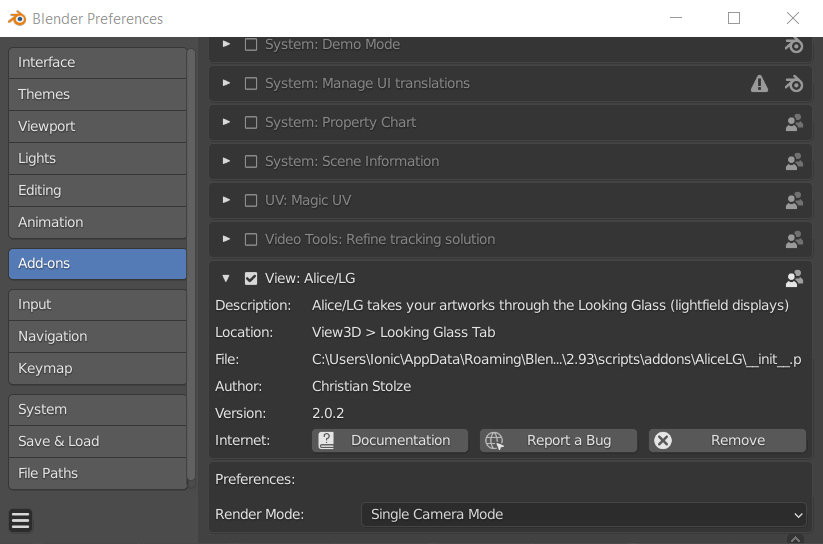Image resolution: width=823 pixels, height=544 pixels.
Task: Click the community icon on Property Chart row
Action: pyautogui.click(x=794, y=123)
